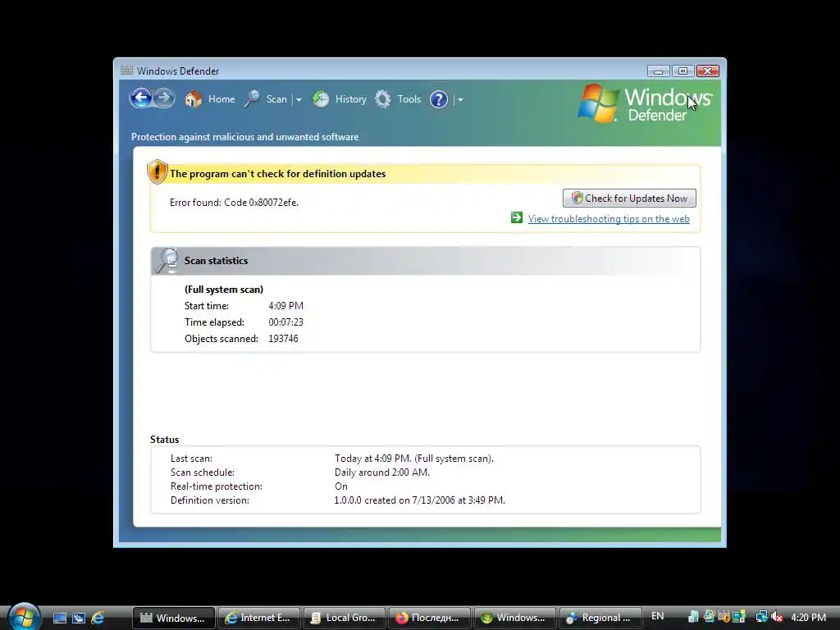Viewport: 840px width, 630px height.
Task: Click Real-time protection 'On' value
Action: point(341,486)
